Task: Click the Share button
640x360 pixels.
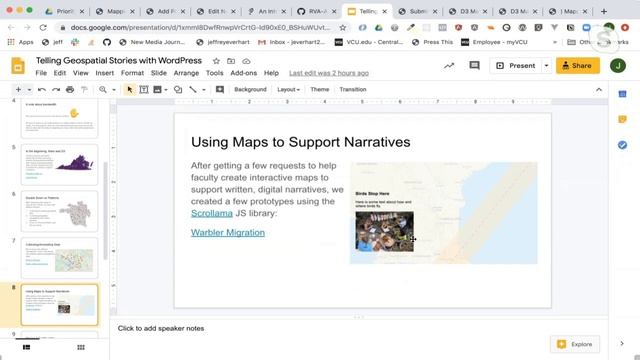Action: click(x=578, y=66)
